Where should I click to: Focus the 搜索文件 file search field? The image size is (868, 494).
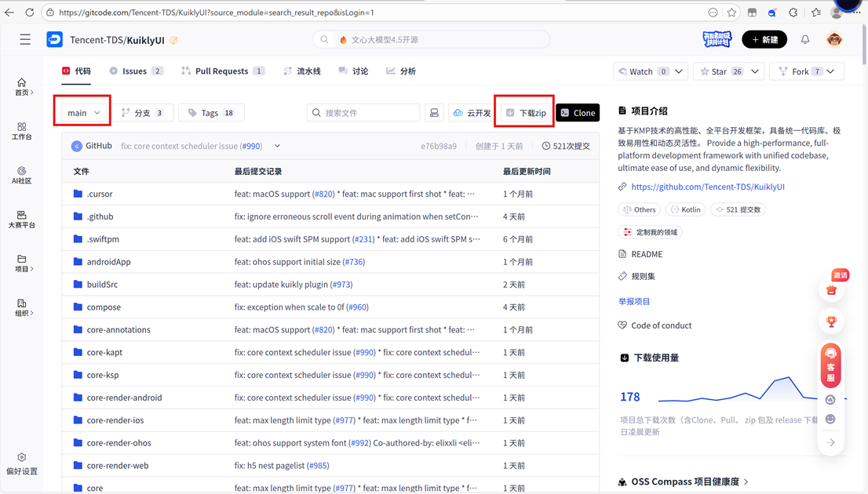point(363,113)
